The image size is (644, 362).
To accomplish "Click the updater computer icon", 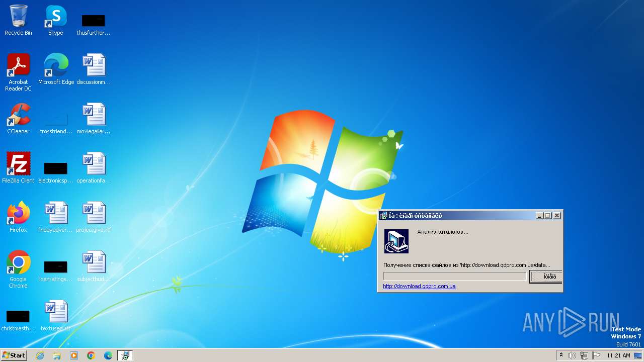I will pos(396,241).
